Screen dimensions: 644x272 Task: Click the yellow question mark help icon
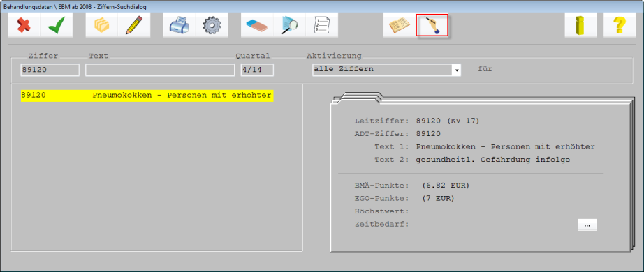[620, 25]
